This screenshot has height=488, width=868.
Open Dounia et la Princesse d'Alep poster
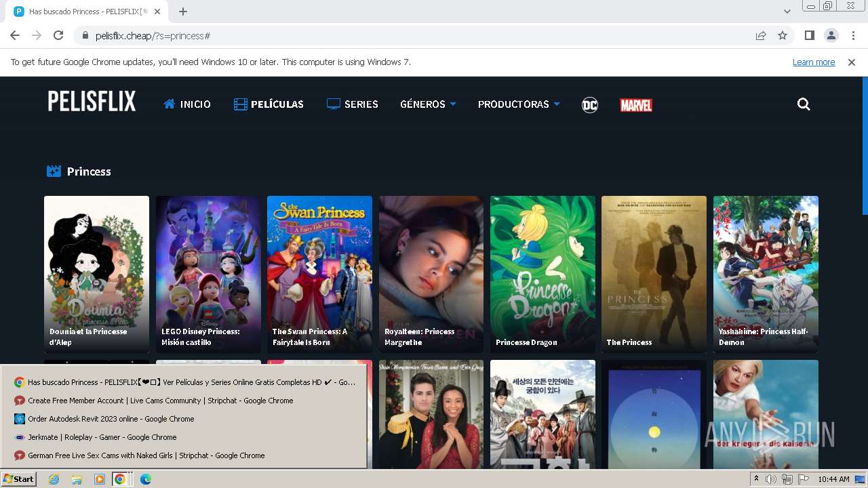click(x=96, y=274)
